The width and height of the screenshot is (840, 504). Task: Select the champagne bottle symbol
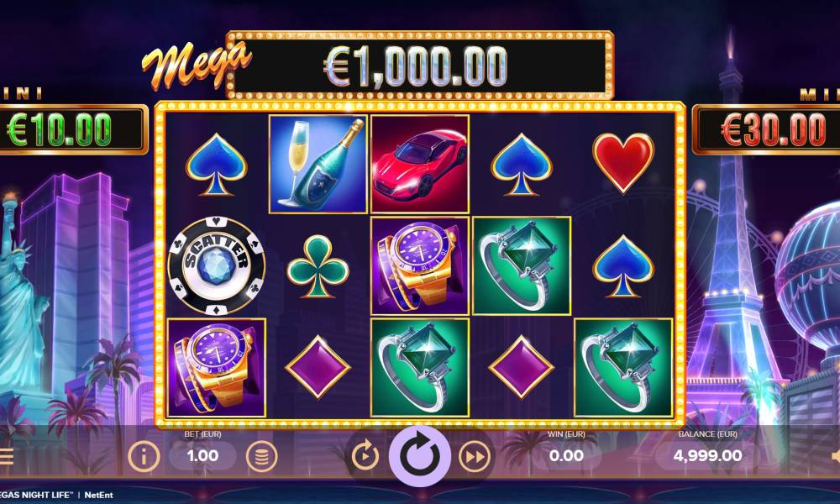tap(318, 164)
